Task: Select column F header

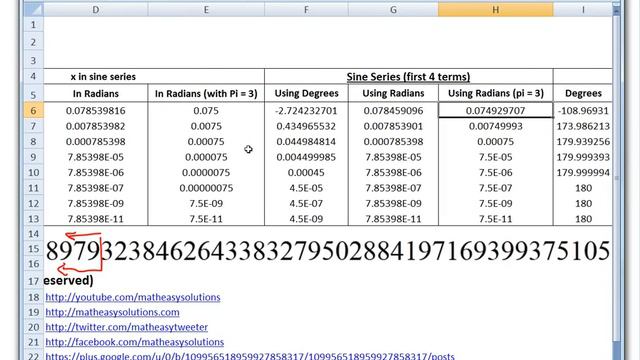Action: coord(306,10)
